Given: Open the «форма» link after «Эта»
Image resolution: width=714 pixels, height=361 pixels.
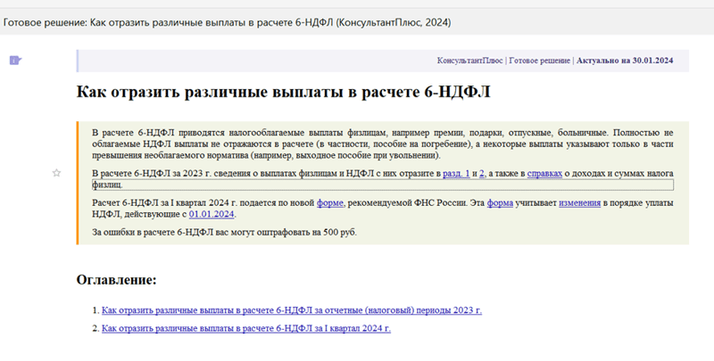Looking at the screenshot, I should 500,203.
